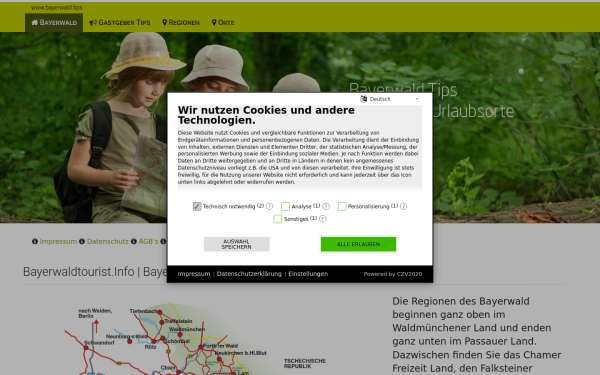
Task: Click the Urlaubsorte hero banner text
Action: pos(473,111)
